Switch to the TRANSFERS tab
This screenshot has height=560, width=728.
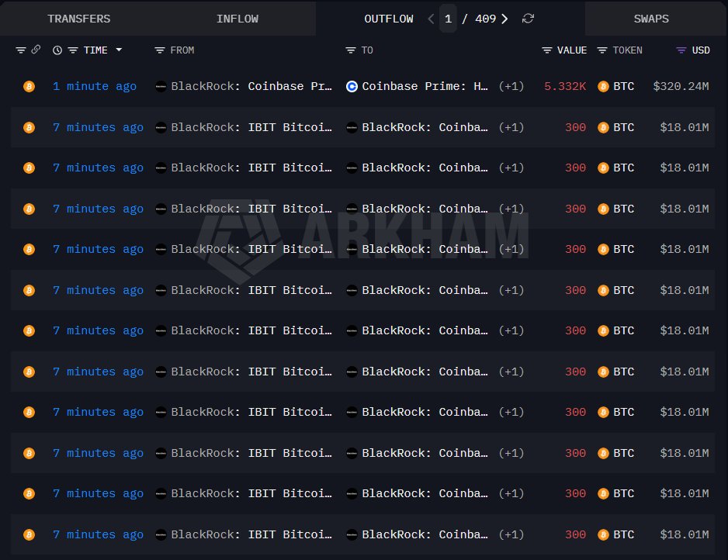click(79, 19)
